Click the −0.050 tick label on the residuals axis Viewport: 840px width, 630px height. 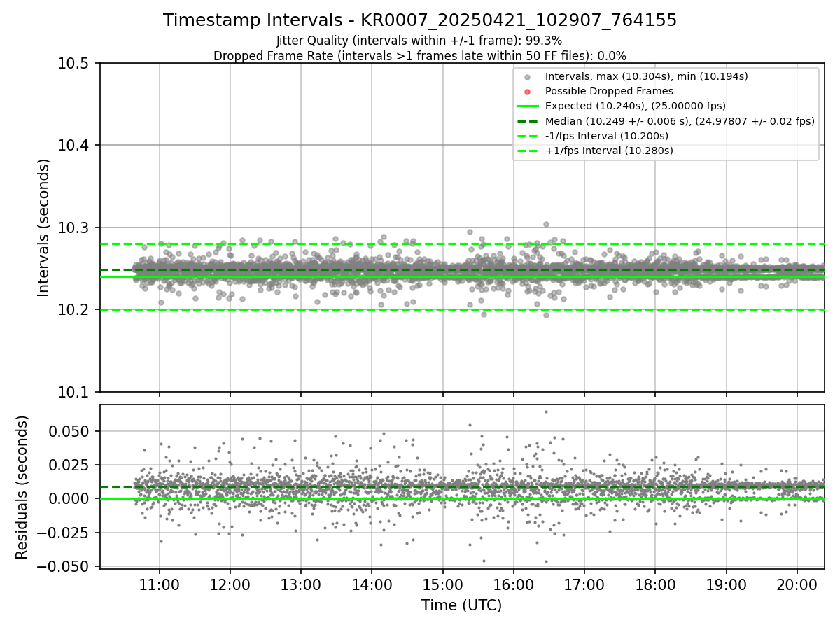pos(64,566)
